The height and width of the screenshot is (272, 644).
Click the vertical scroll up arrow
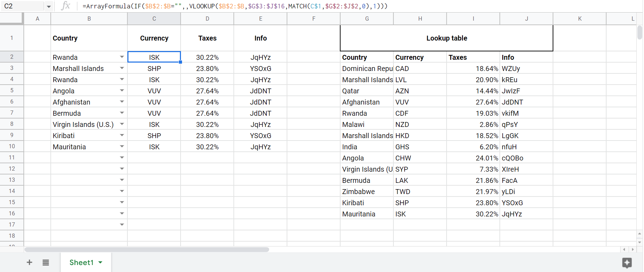(x=640, y=234)
